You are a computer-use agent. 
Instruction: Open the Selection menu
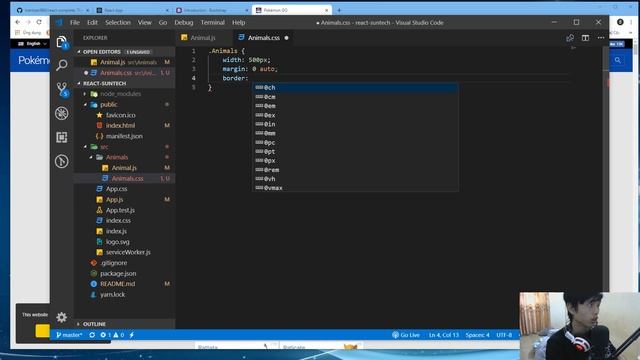(x=118, y=22)
